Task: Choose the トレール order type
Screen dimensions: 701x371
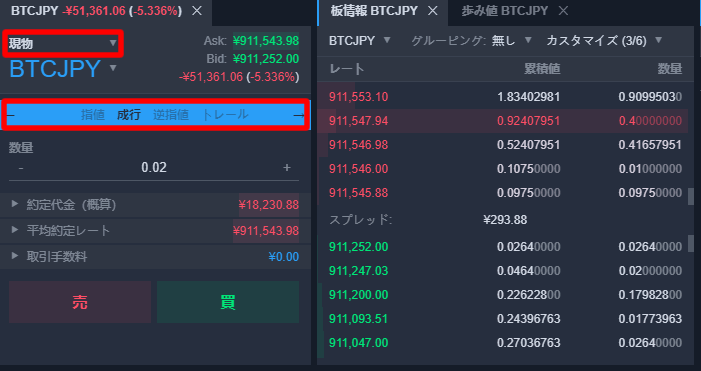Action: pyautogui.click(x=225, y=115)
